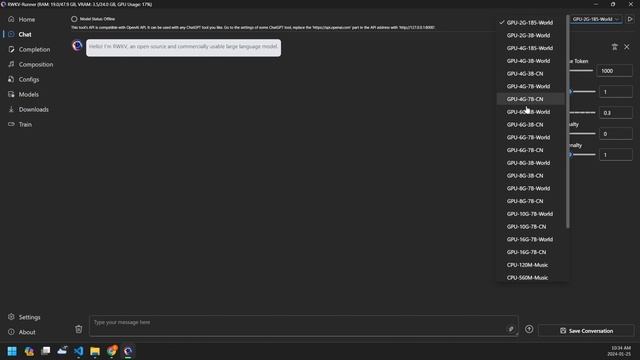
Task: Close the parameters side panel with X
Action: tap(627, 47)
